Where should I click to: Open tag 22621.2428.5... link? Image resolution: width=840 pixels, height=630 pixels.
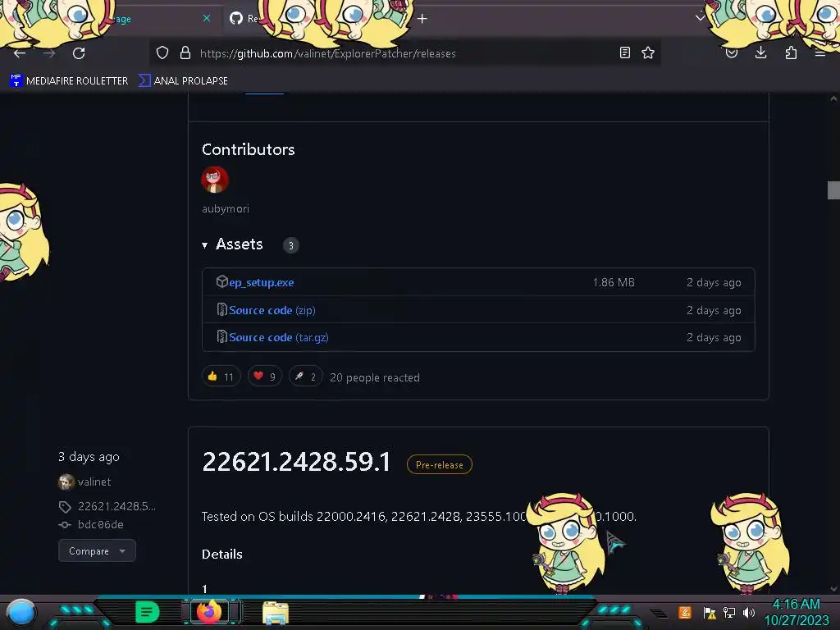point(116,506)
